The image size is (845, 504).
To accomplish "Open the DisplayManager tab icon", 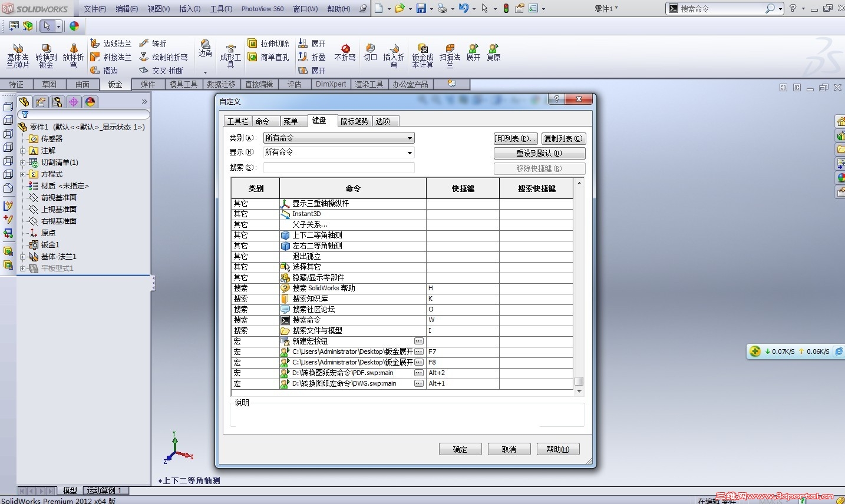I will [90, 102].
